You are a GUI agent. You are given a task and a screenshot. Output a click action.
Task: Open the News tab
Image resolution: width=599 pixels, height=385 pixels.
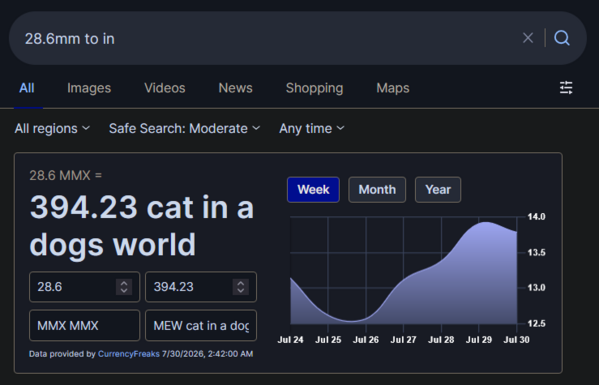(x=235, y=88)
